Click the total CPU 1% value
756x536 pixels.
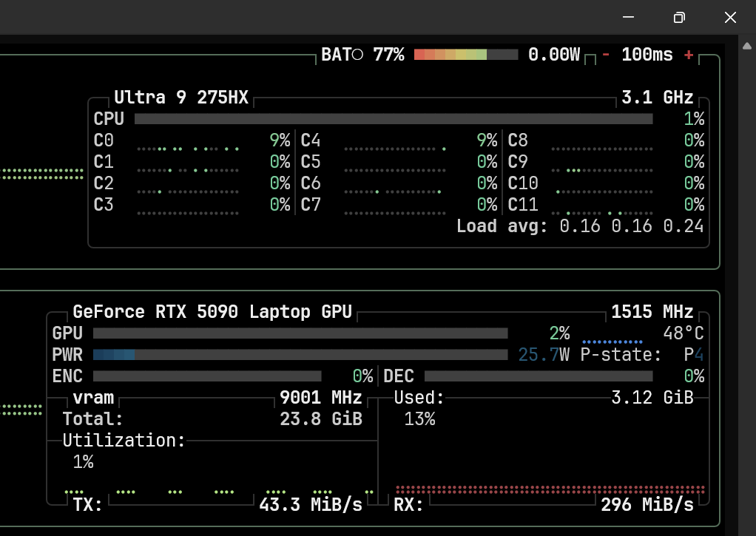(x=695, y=119)
